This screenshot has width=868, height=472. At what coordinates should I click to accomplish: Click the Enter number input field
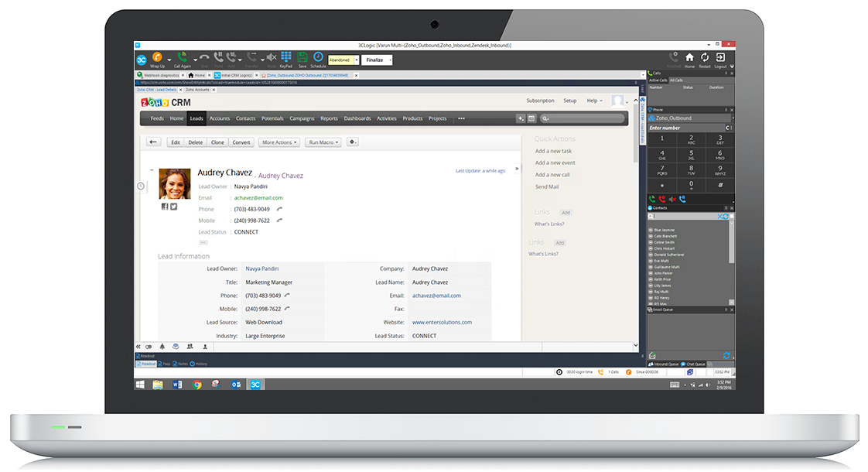(685, 128)
